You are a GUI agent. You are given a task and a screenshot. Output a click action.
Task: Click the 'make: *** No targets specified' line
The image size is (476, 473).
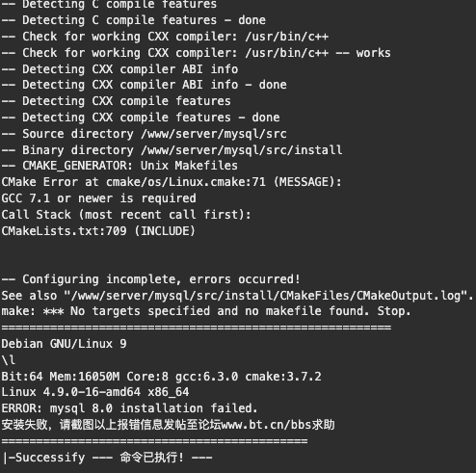(206, 311)
